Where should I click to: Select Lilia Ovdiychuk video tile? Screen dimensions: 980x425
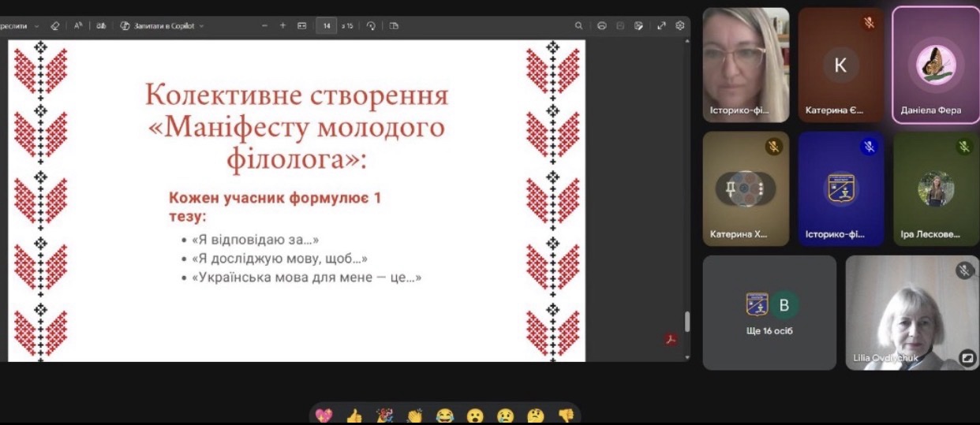[912, 313]
